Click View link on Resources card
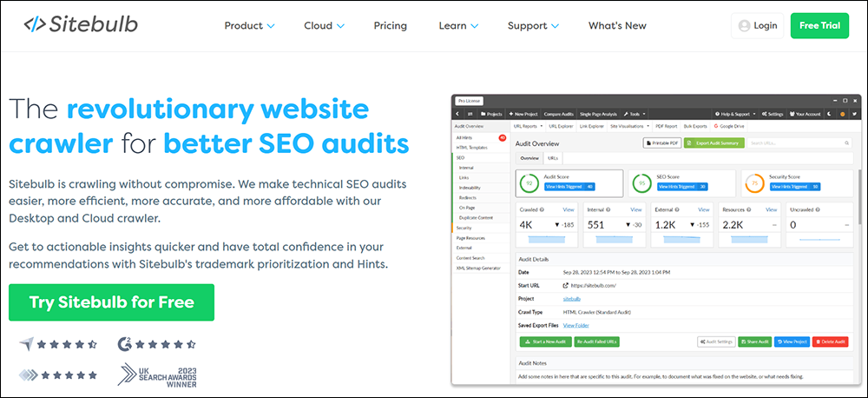868x398 pixels. coord(771,209)
